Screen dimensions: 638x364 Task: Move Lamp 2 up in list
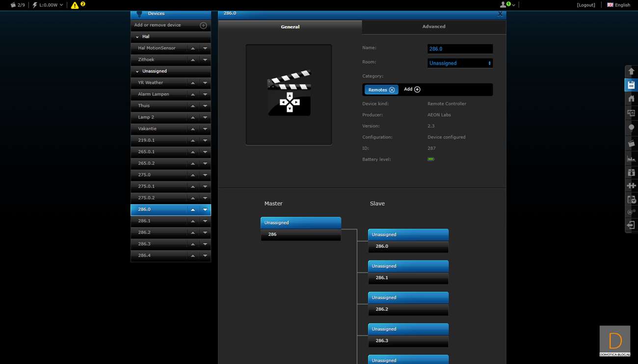coord(193,117)
